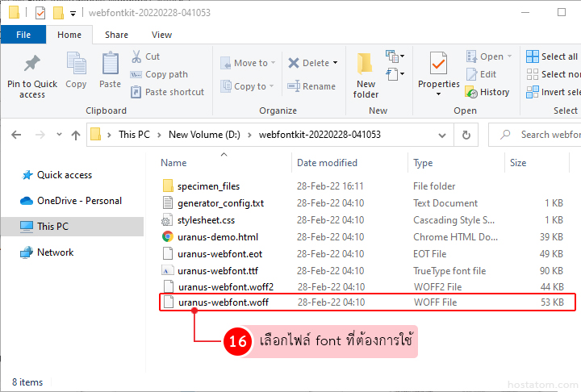Select OneDrive - Personal in the navigation pane
The height and width of the screenshot is (392, 581).
79,201
